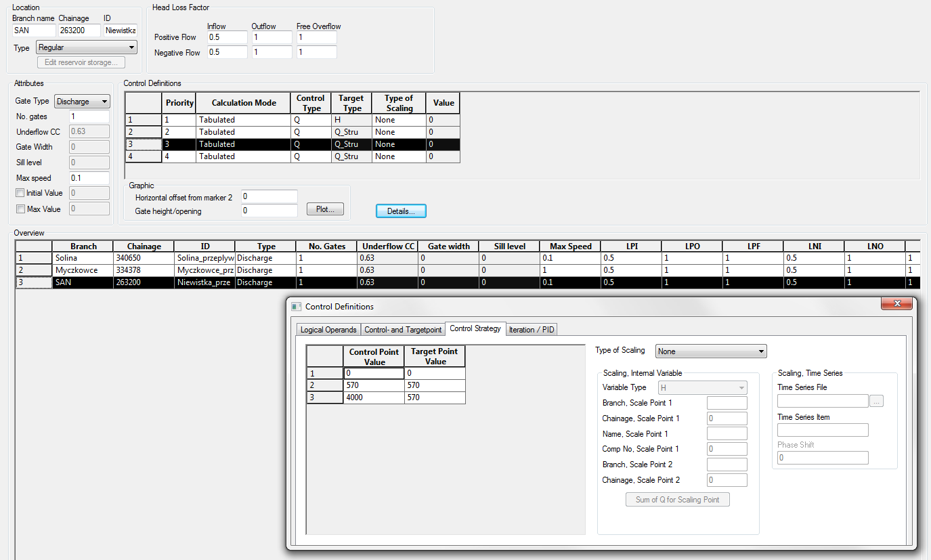Click the Plot... button
The width and height of the screenshot is (931, 560).
(x=325, y=209)
